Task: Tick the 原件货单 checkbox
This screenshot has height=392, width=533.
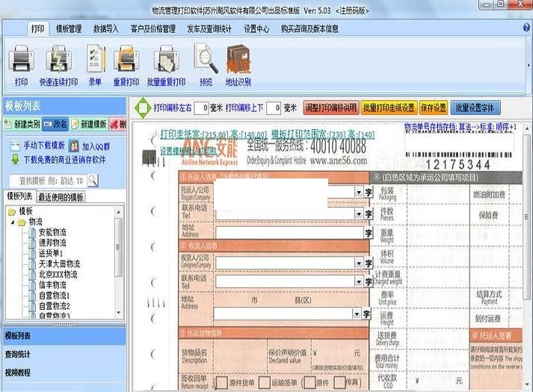Action: pos(222,382)
